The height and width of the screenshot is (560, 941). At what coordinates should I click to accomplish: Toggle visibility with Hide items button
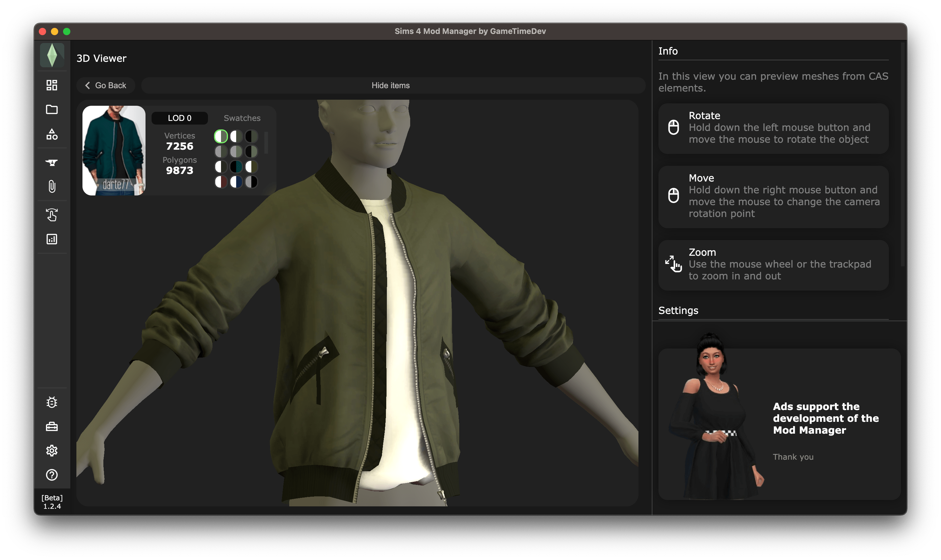tap(390, 85)
